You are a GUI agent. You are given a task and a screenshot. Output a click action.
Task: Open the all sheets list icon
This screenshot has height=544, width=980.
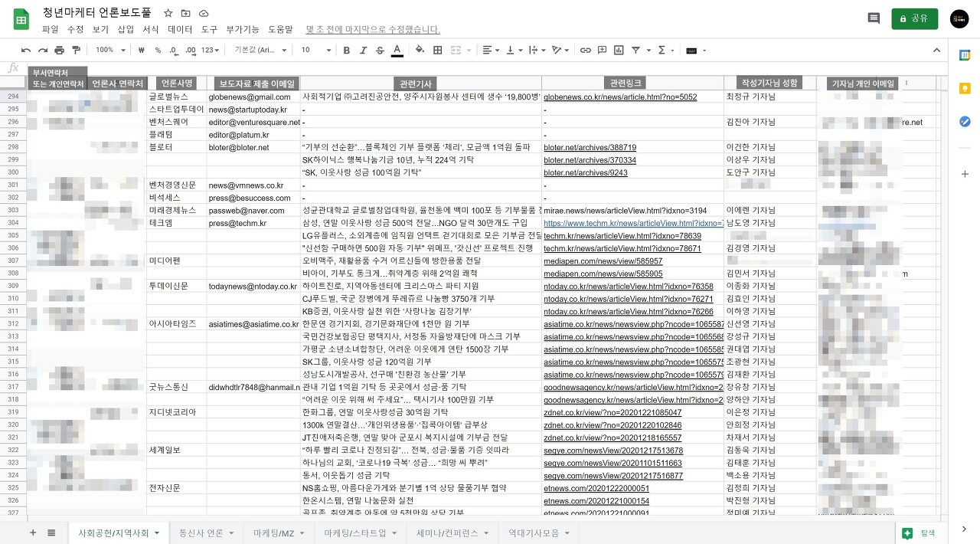pyautogui.click(x=51, y=533)
